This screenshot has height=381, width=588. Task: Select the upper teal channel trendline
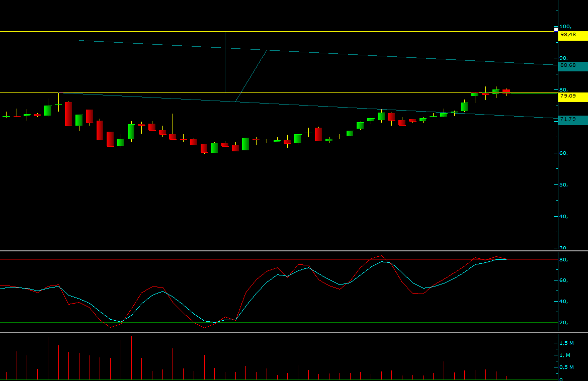coord(319,52)
